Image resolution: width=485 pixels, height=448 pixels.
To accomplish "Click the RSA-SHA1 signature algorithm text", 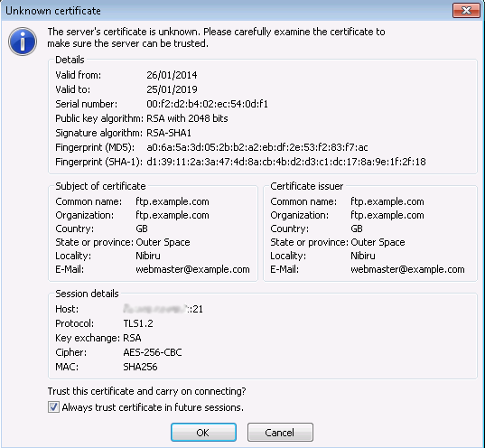I will pyautogui.click(x=169, y=133).
